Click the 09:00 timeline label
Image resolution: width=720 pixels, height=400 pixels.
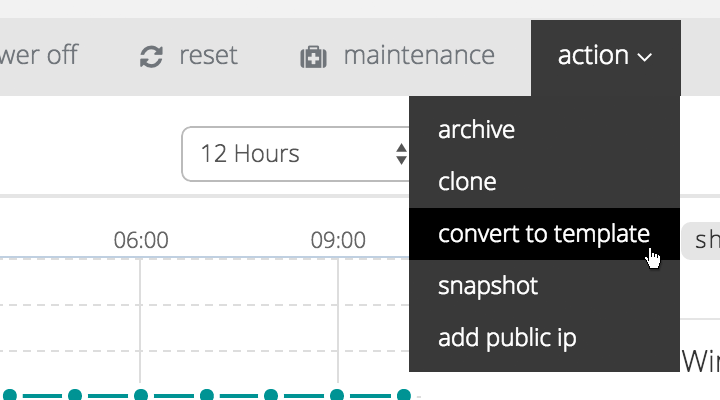[338, 240]
